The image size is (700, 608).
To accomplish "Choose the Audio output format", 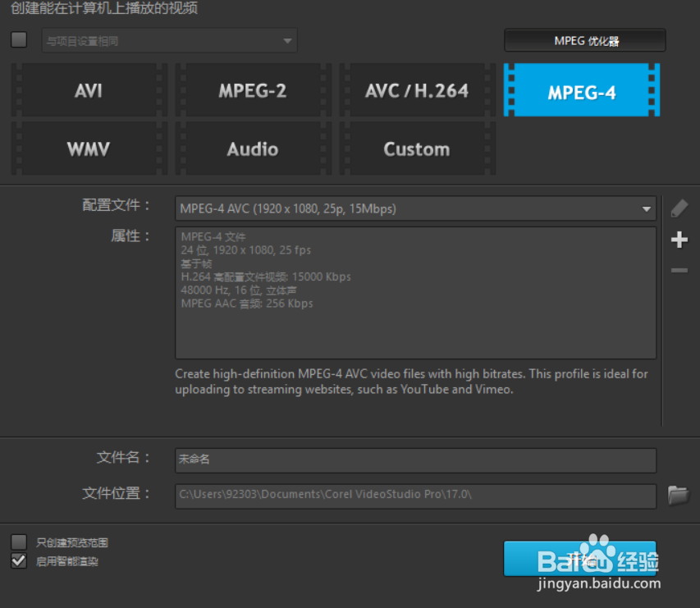I will pos(253,149).
